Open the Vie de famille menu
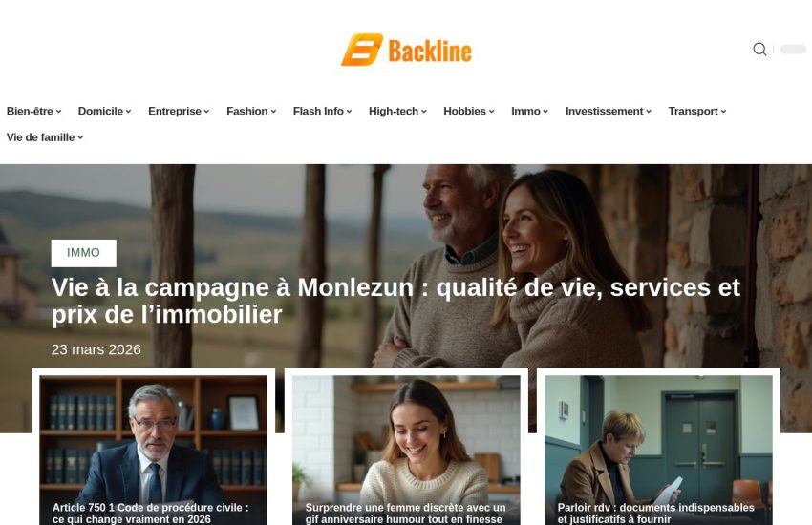This screenshot has height=525, width=812. (45, 137)
